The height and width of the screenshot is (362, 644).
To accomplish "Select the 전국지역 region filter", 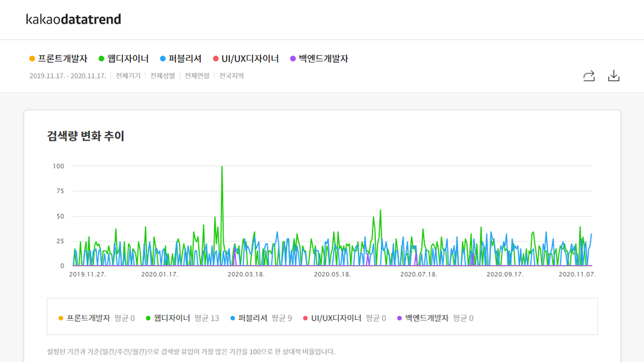I will pos(231,75).
